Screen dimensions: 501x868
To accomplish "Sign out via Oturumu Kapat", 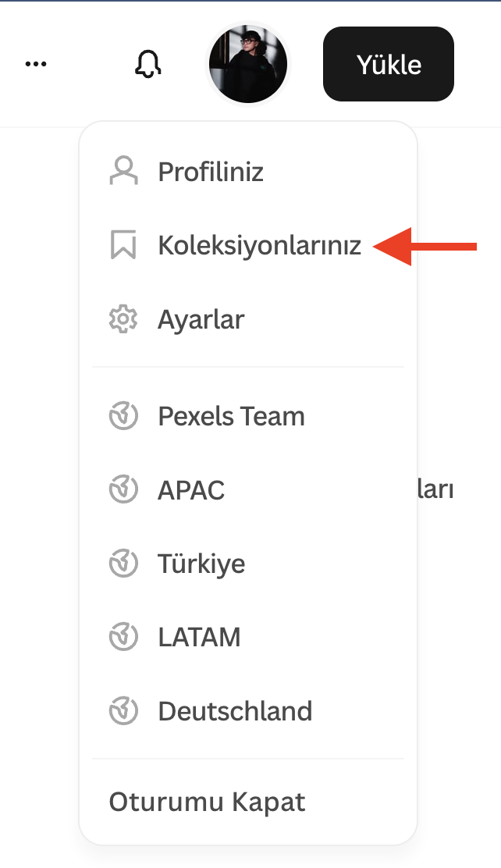I will tap(207, 802).
